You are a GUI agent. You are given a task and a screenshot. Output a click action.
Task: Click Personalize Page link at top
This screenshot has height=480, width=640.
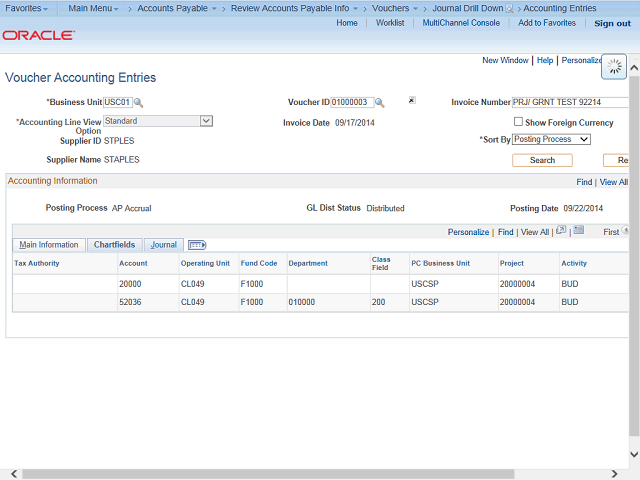(581, 60)
